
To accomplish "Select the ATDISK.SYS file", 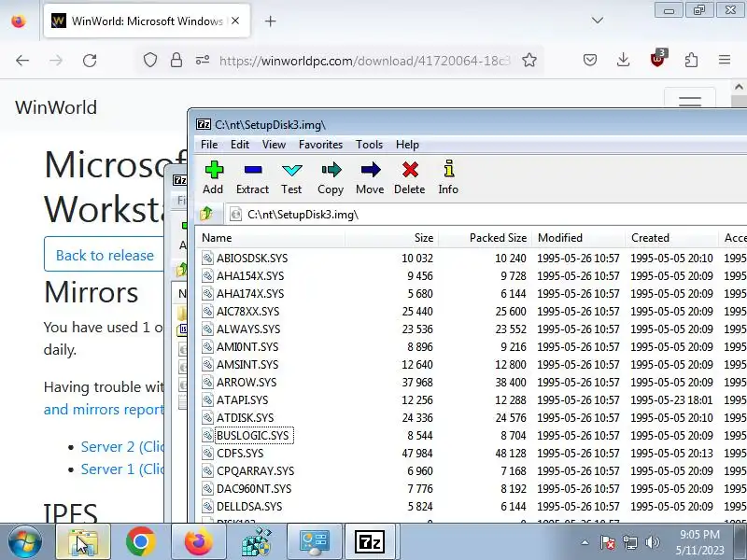I will [245, 417].
